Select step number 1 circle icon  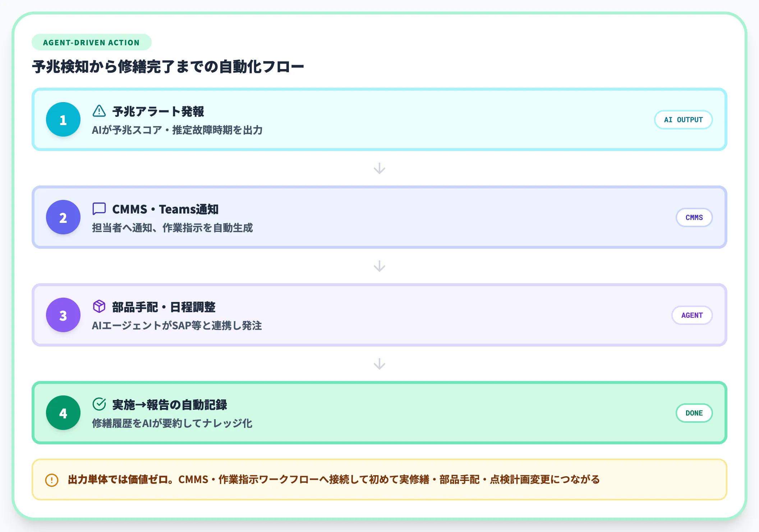click(63, 120)
